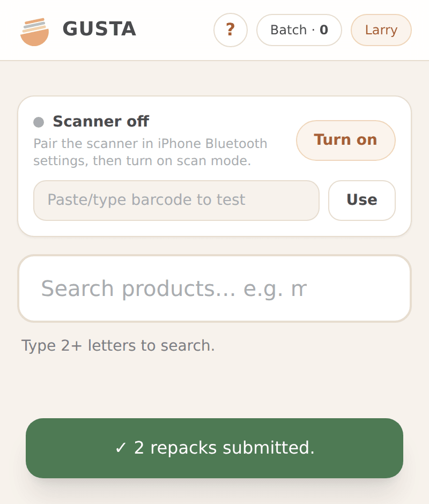Click the GUSTA title text

pyautogui.click(x=99, y=29)
